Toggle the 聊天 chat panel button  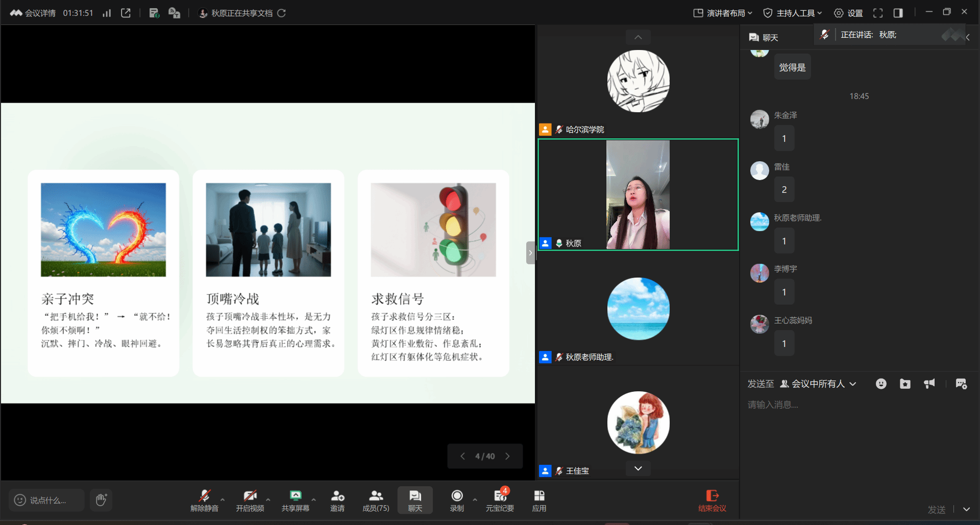pos(415,501)
